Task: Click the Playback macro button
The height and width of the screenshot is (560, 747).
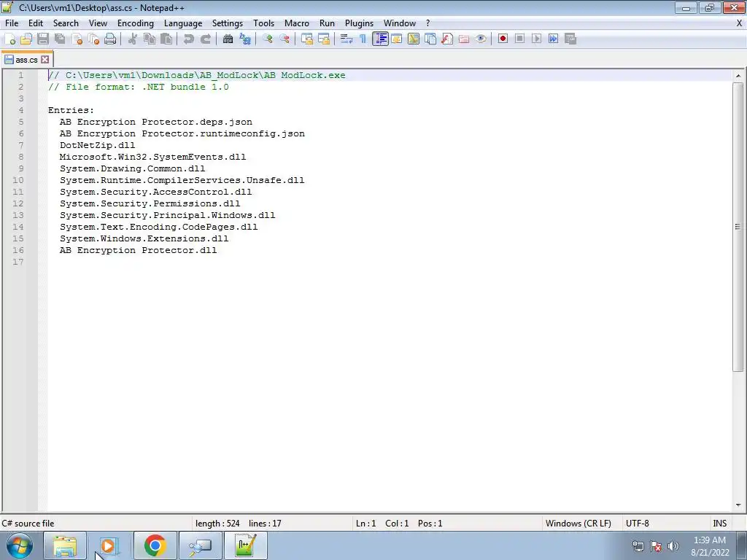Action: 536,39
